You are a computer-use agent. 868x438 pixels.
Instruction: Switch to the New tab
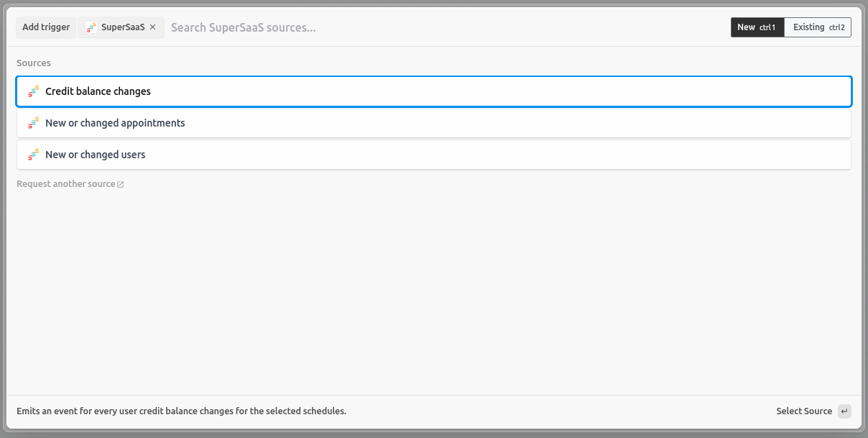coord(746,27)
